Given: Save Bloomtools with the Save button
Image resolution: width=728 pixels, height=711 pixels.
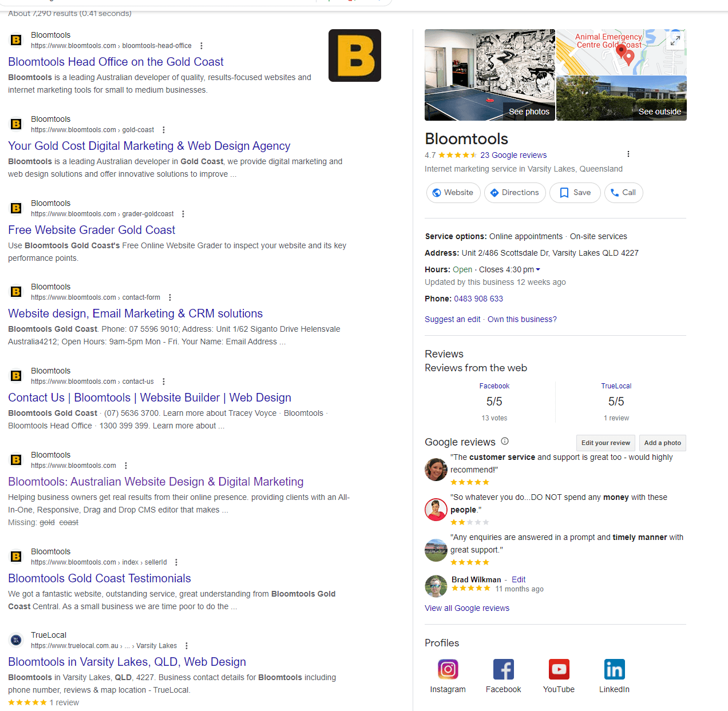Looking at the screenshot, I should [575, 193].
